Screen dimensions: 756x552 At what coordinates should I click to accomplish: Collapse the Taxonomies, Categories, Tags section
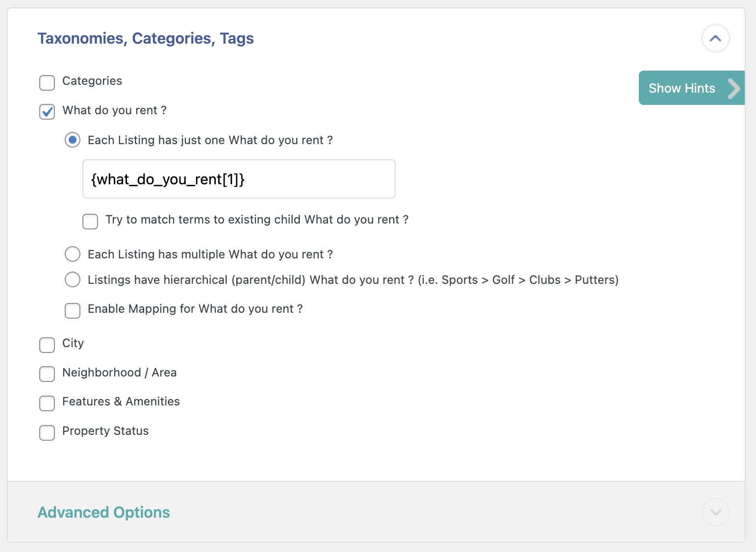tap(715, 38)
